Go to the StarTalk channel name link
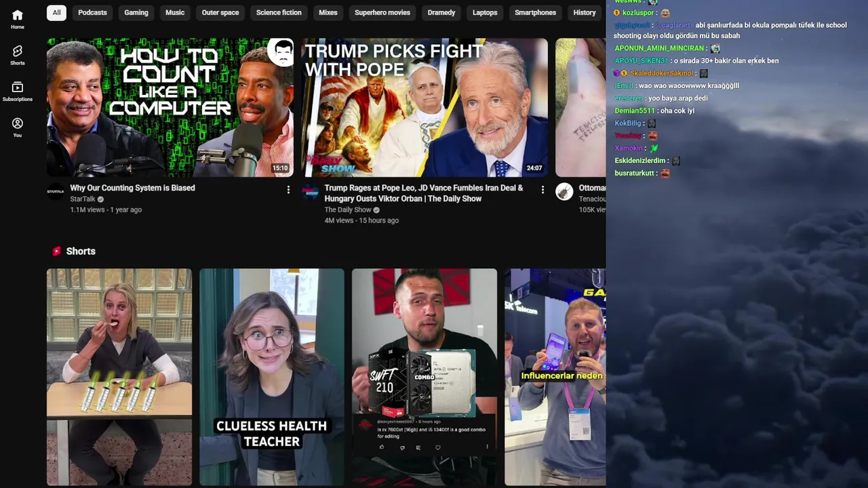The width and height of the screenshot is (868, 488). 83,199
